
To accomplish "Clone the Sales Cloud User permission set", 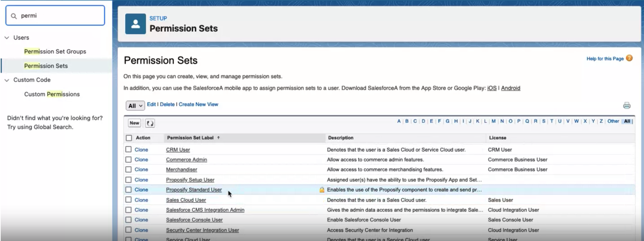I will pyautogui.click(x=141, y=200).
